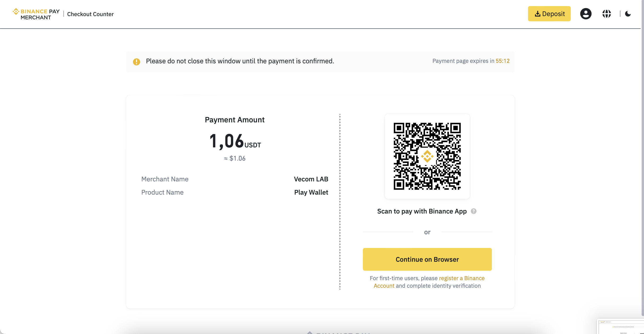Image resolution: width=644 pixels, height=334 pixels.
Task: Click the approximate $1.06 dollar value
Action: coord(235,158)
